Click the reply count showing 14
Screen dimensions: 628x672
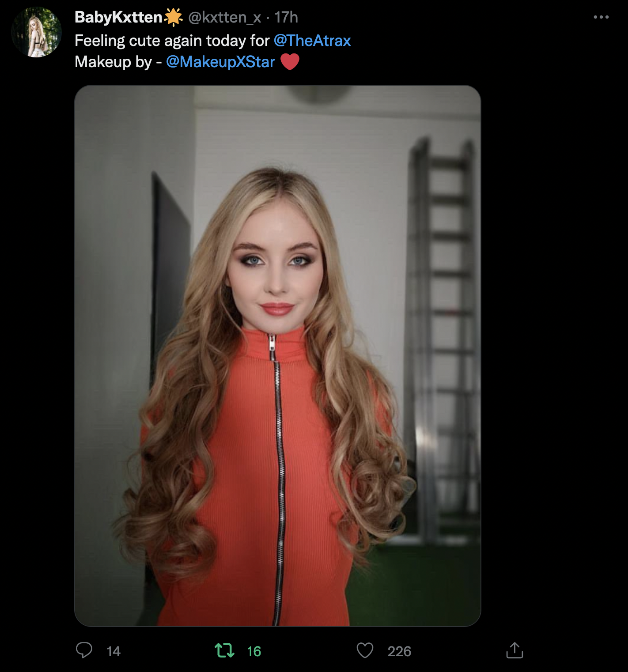pyautogui.click(x=113, y=651)
